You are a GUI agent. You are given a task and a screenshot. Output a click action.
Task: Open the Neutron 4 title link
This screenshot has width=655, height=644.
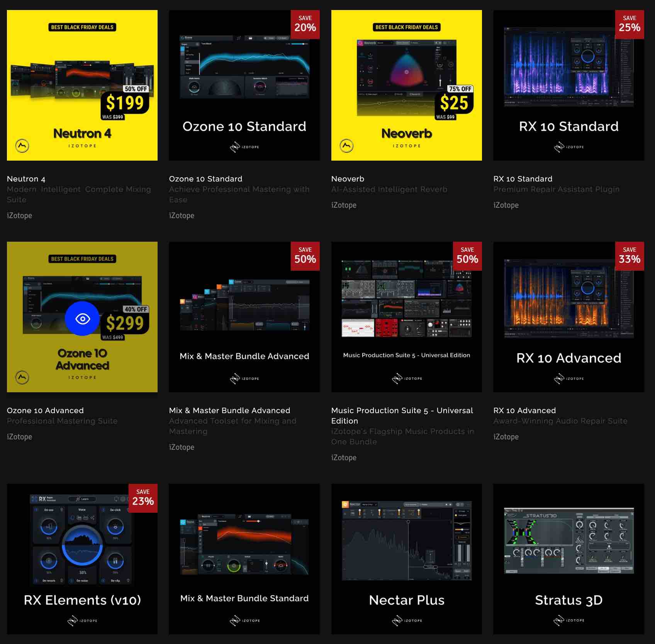pos(26,179)
